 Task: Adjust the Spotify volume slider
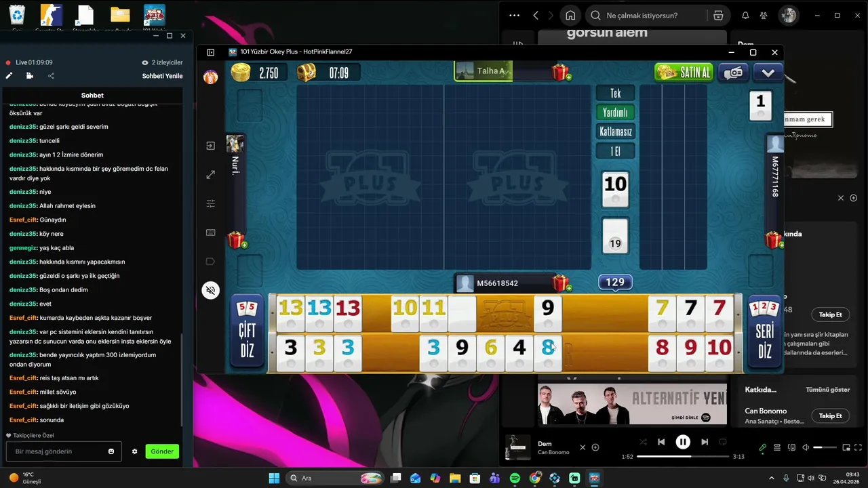tap(825, 447)
